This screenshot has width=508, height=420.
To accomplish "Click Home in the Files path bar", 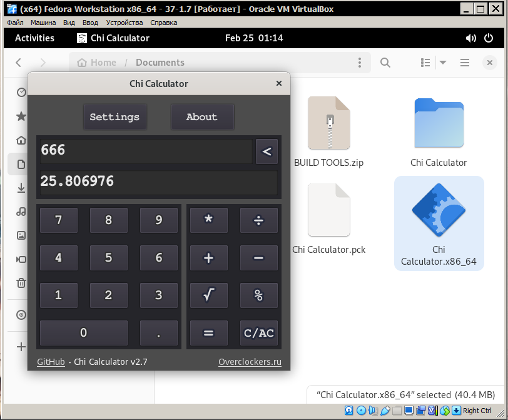I will pos(96,63).
